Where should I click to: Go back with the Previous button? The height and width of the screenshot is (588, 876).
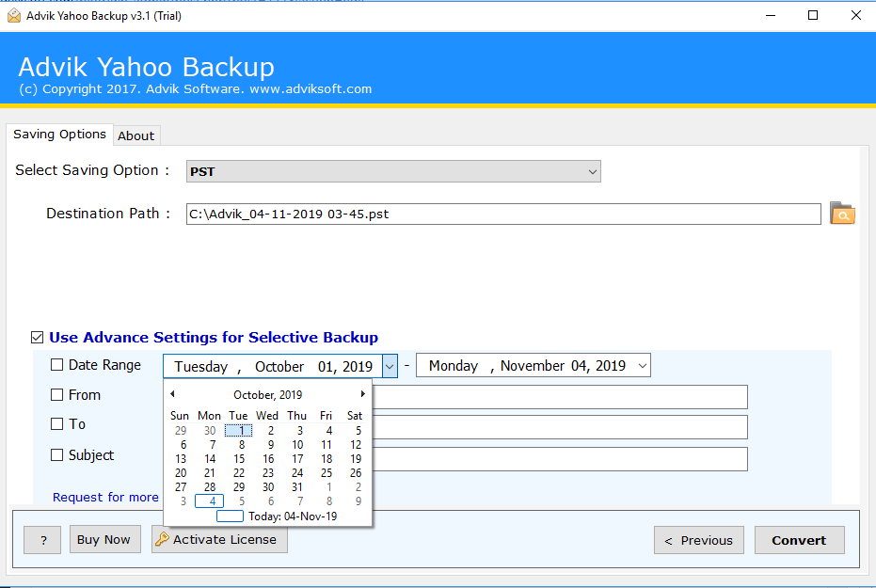click(699, 540)
